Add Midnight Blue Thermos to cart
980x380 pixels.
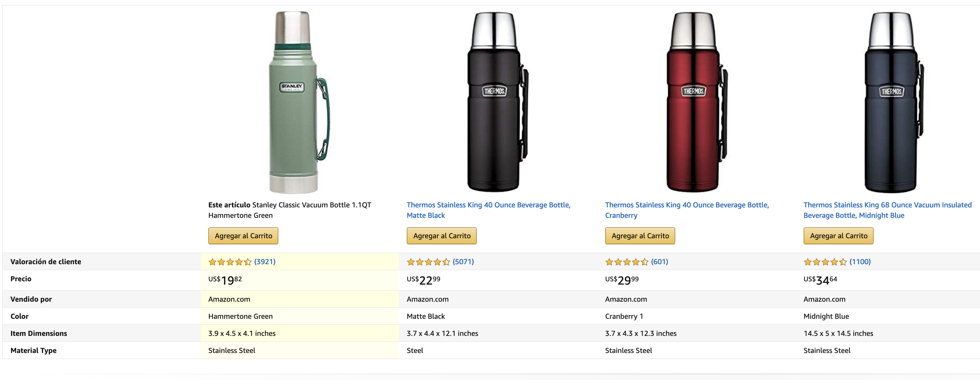click(x=838, y=236)
